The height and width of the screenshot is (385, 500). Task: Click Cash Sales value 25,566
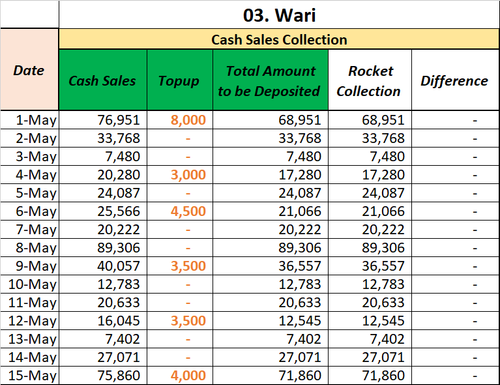pos(103,211)
